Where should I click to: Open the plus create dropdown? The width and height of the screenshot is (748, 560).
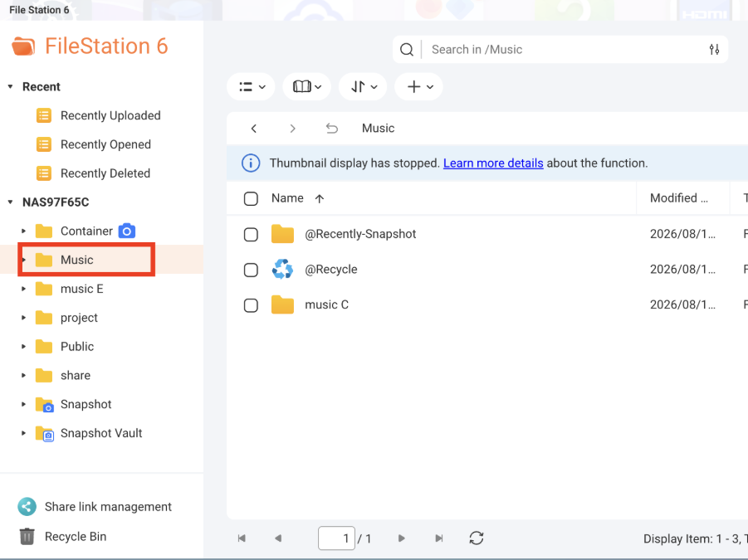419,87
